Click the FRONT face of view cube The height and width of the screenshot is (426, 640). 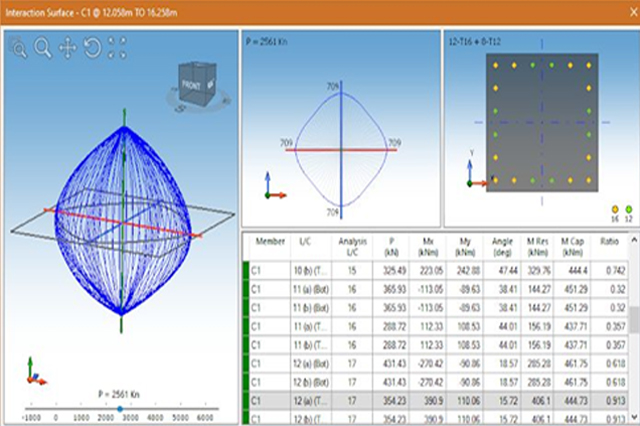191,86
